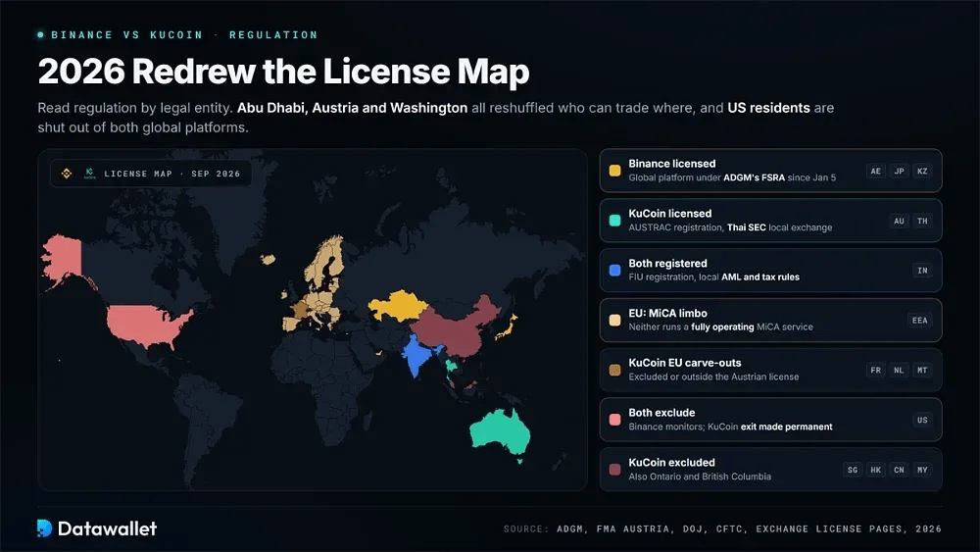Click Iceland on the map
The height and width of the screenshot is (552, 980).
269,259
